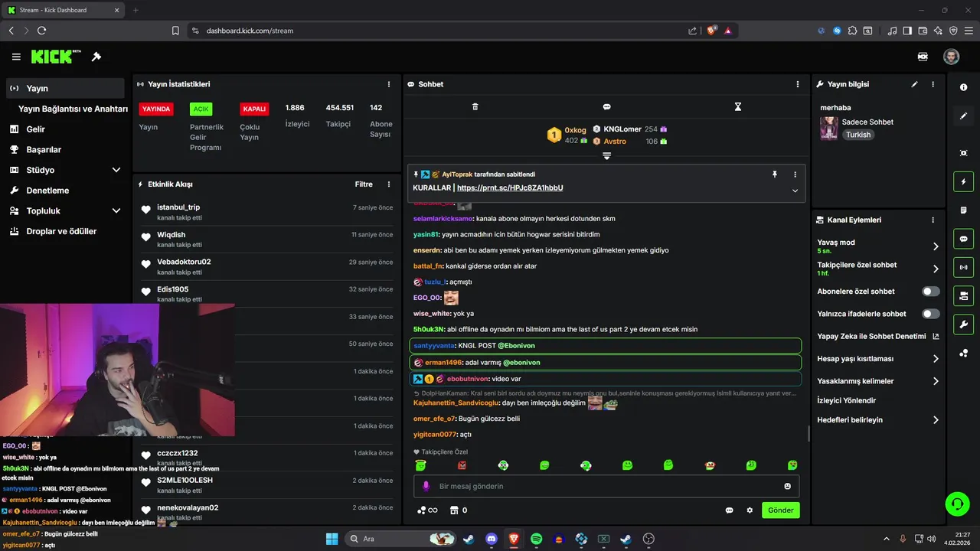Click the chat bubble icon in right sidebar
Viewport: 980px width, 551px height.
tap(963, 239)
